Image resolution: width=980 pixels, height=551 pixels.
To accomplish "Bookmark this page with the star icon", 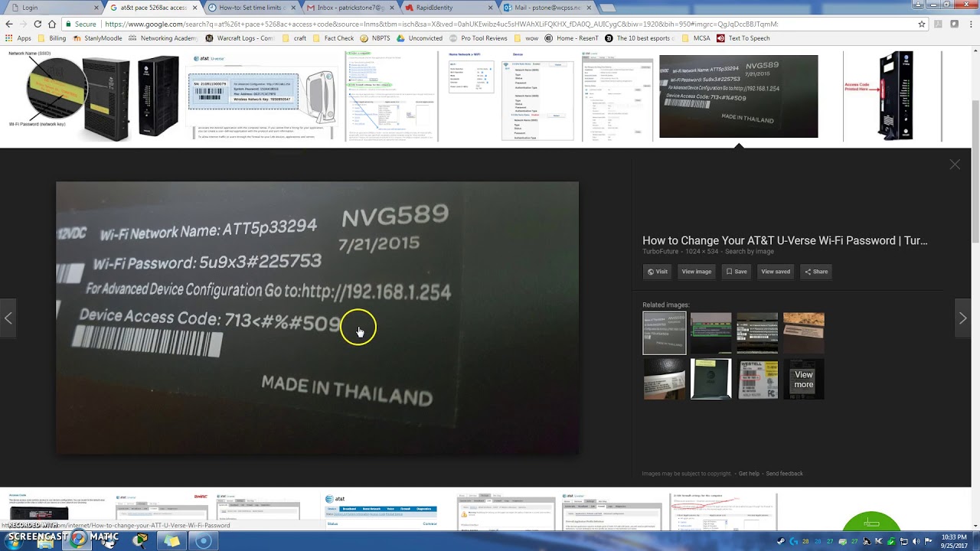I will coord(922,24).
